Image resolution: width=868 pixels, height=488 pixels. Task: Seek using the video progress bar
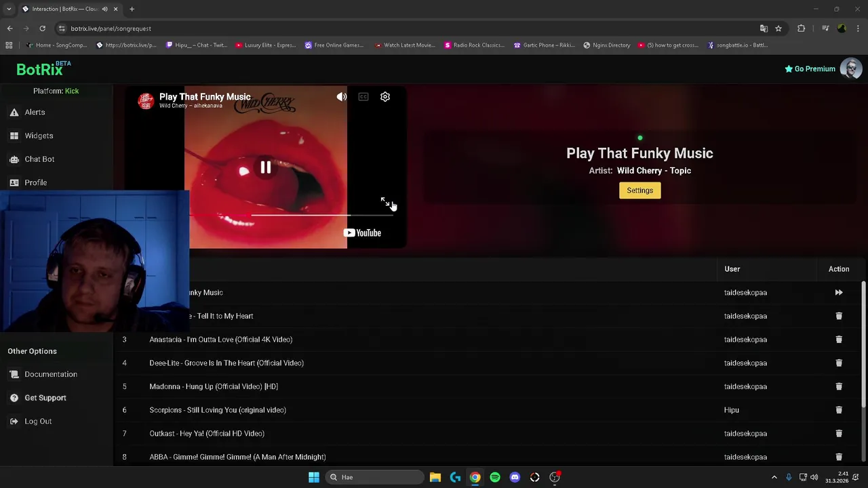tap(291, 215)
